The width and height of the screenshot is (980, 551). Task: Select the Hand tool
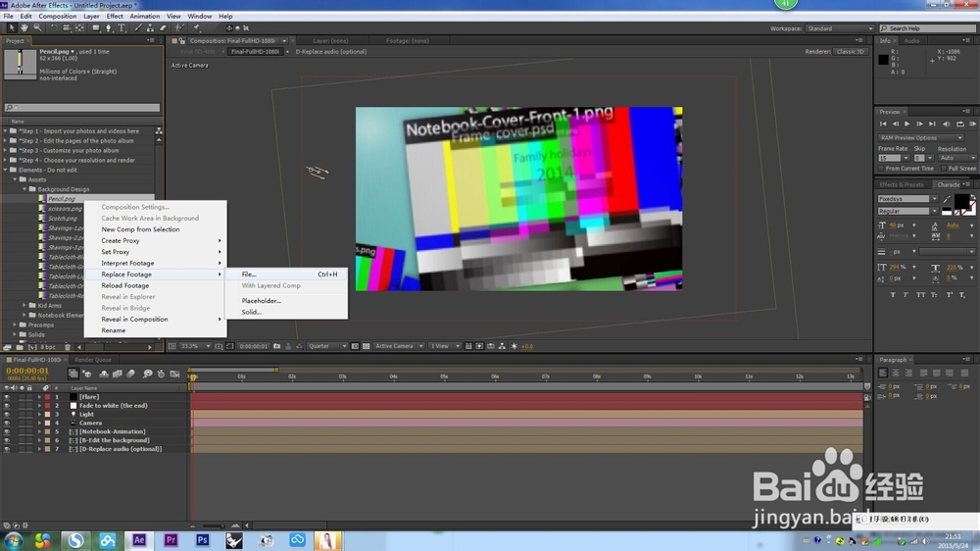[24, 28]
